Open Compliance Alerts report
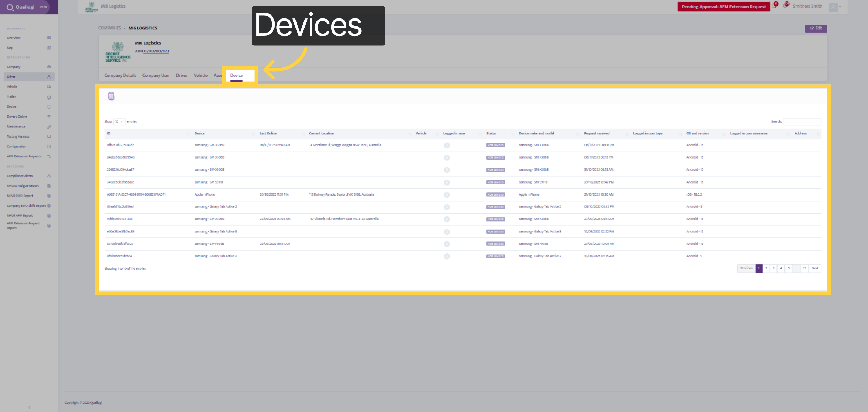This screenshot has width=868, height=412. coord(29,176)
